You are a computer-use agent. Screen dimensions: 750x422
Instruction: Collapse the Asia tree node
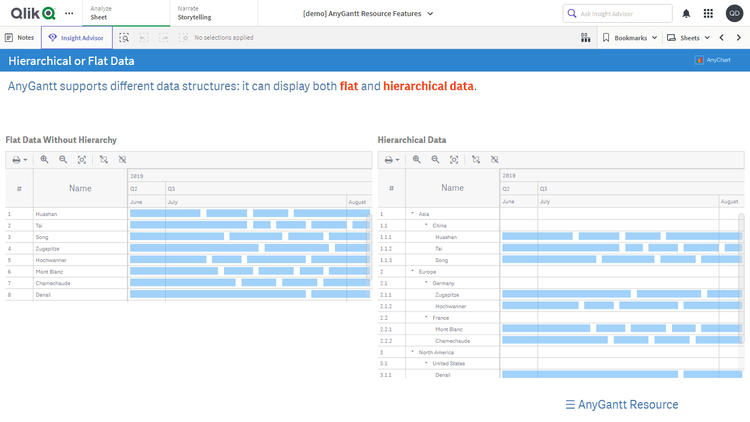(x=412, y=214)
